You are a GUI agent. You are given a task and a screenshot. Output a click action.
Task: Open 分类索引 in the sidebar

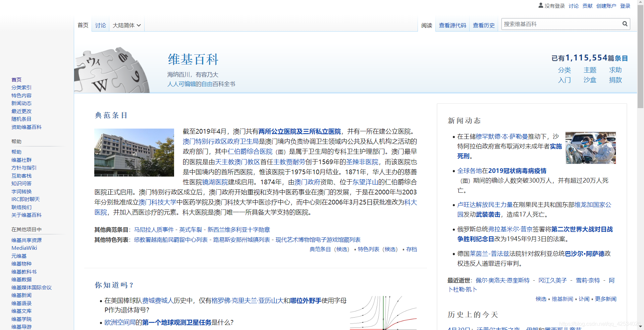pos(21,87)
